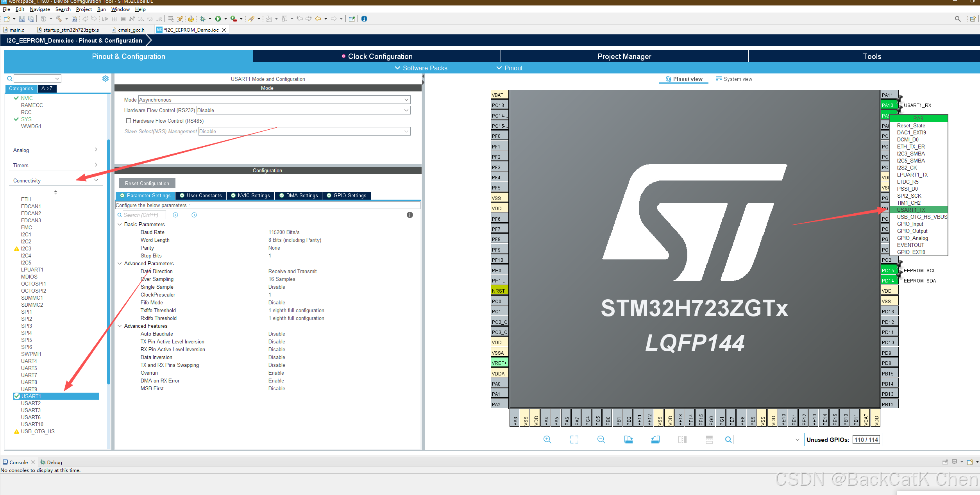
Task: Go to the next parameter search result
Action: tap(194, 215)
